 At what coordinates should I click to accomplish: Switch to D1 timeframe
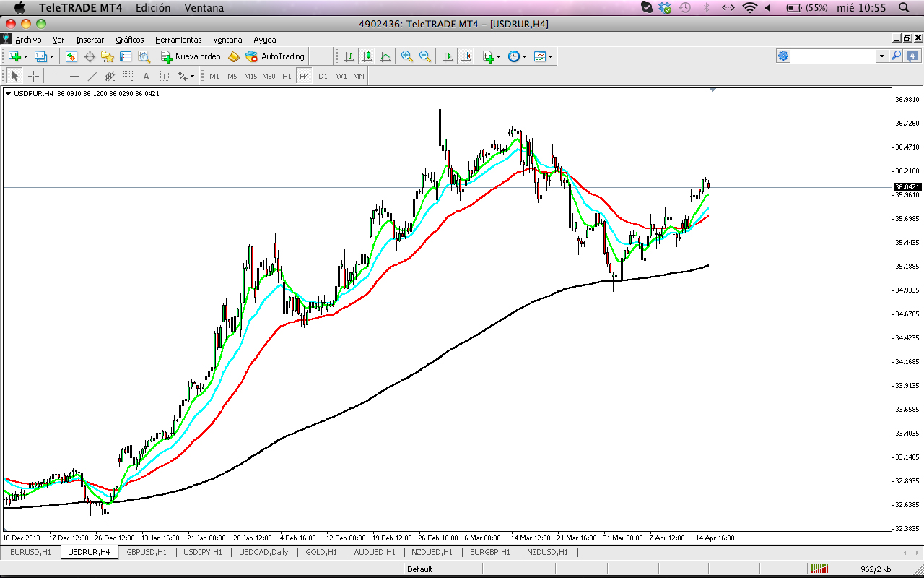[x=323, y=76]
